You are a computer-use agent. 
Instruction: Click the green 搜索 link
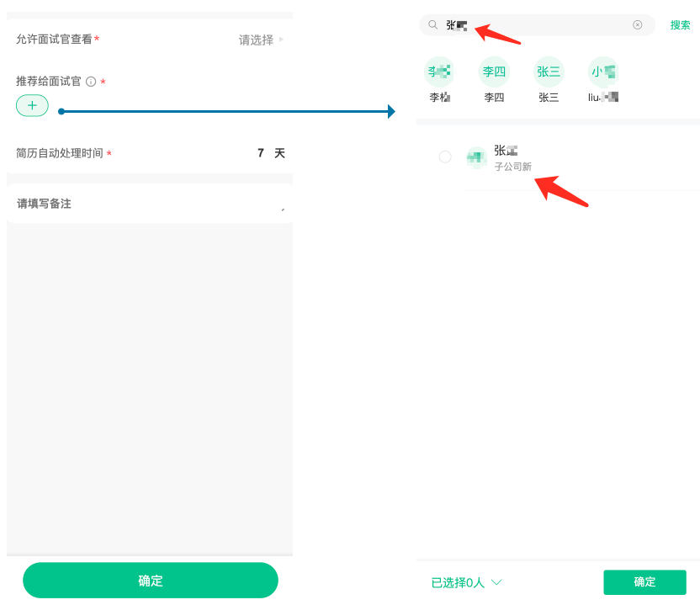[680, 25]
